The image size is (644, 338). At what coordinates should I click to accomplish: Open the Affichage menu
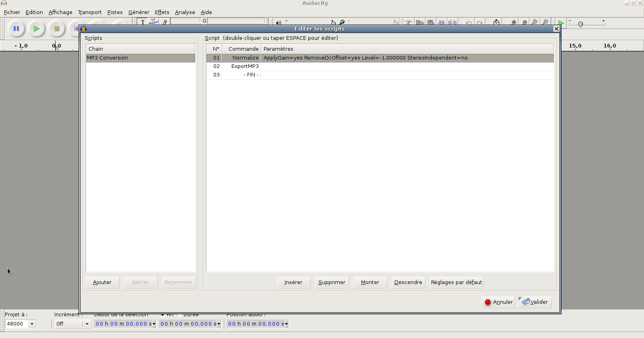coord(60,12)
